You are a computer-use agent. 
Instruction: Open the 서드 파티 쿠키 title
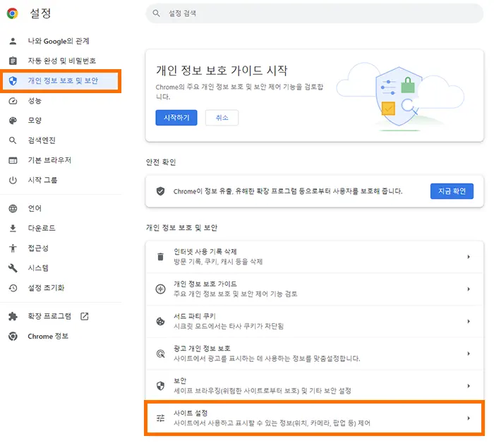(x=194, y=316)
